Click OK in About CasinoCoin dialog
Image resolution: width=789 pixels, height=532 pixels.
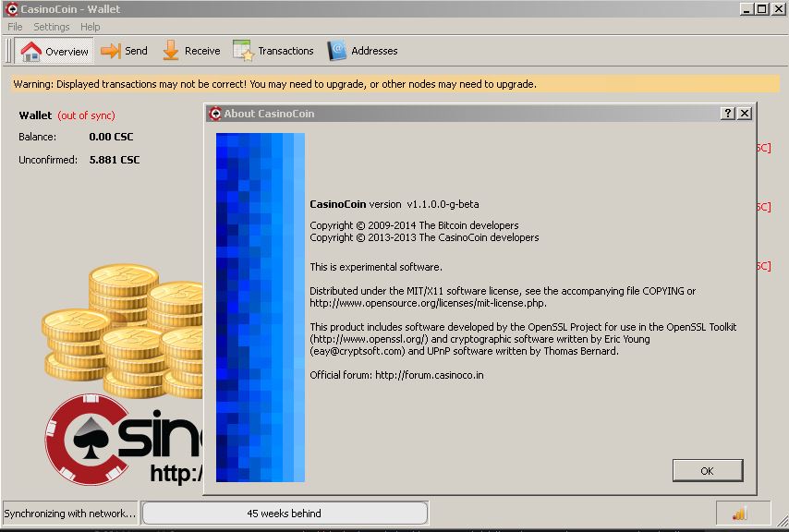point(708,471)
